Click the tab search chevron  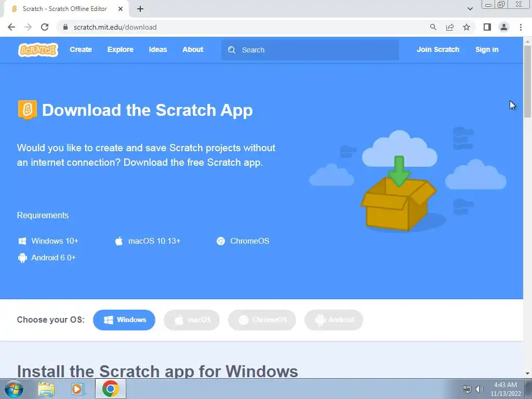click(470, 9)
